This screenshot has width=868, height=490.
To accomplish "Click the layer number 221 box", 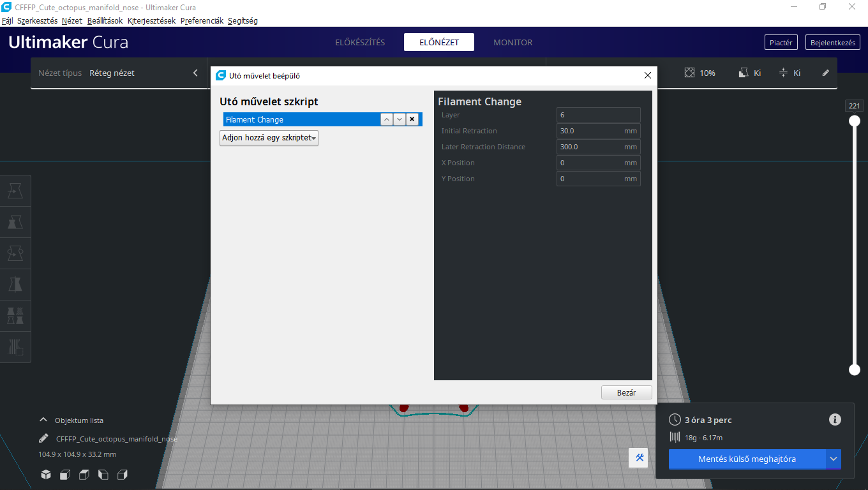I will 854,106.
